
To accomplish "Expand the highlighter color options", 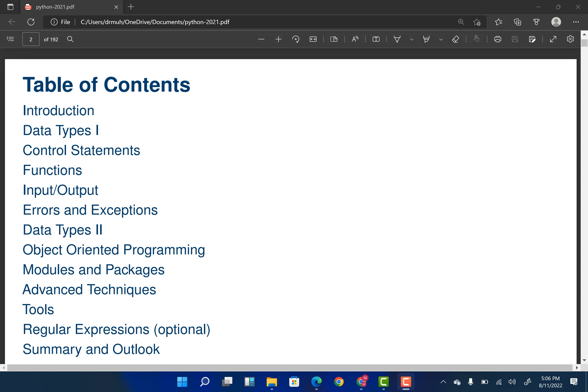I will [440, 39].
